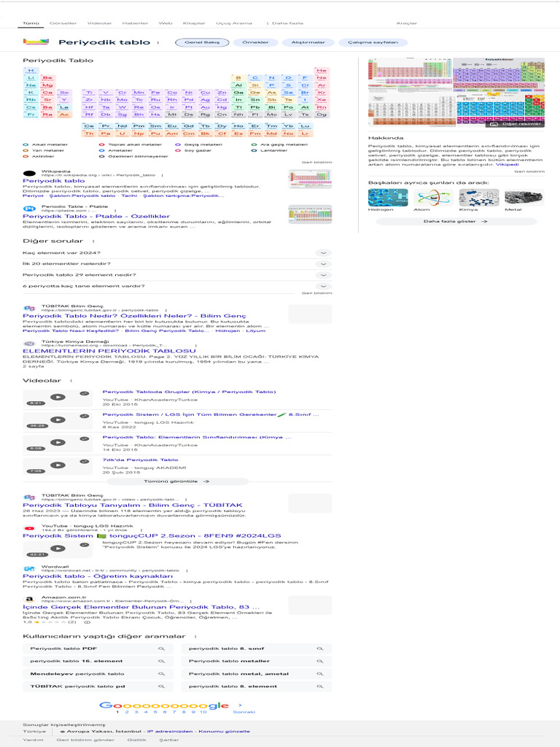Select the Genel Bakış chip
The width and height of the screenshot is (560, 747).
click(202, 42)
